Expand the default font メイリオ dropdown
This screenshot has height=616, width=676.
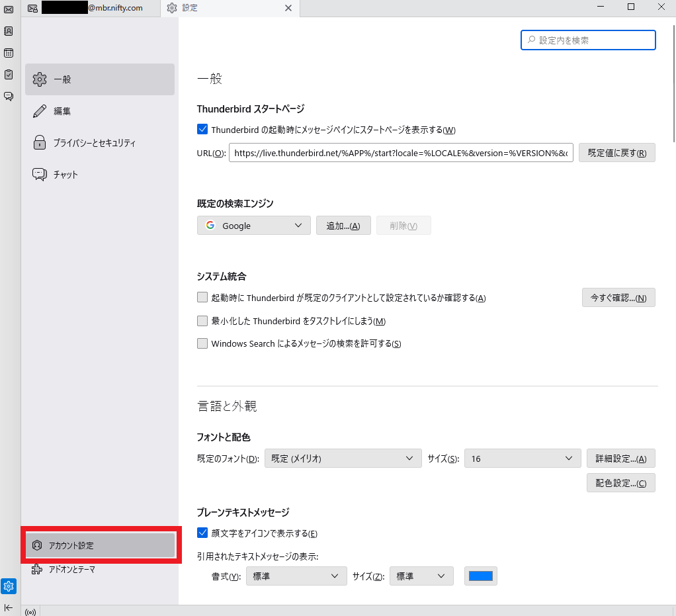343,459
